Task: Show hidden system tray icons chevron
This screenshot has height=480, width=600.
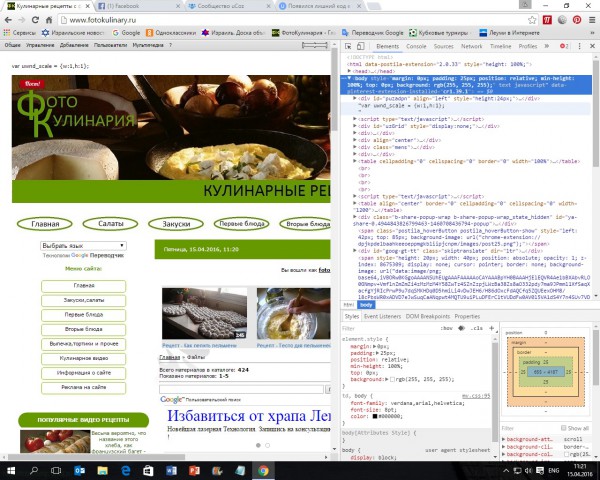Action: click(506, 470)
